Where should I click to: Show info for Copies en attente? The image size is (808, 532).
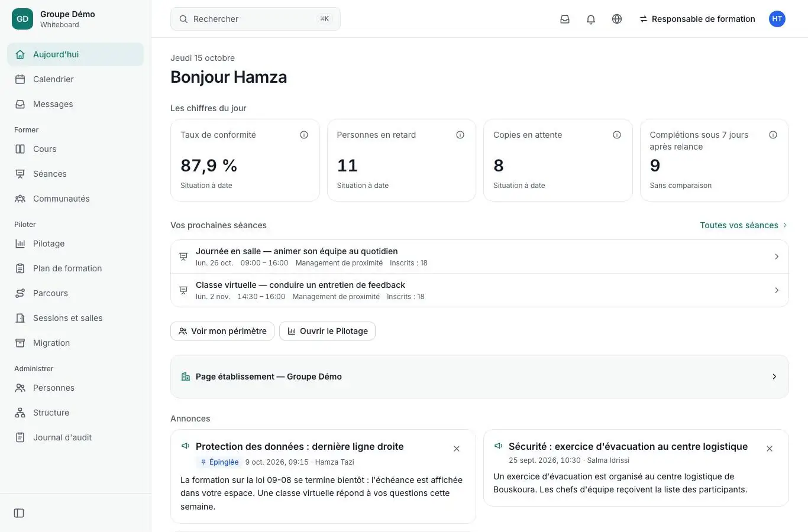click(x=617, y=135)
